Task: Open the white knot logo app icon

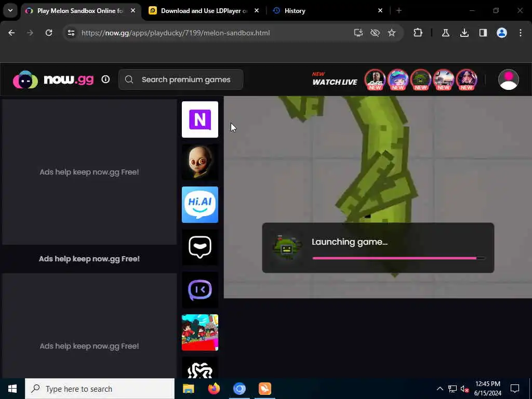Action: (x=200, y=368)
